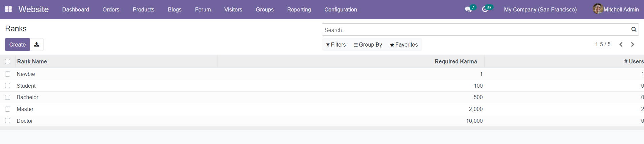Open the Visitors menu

[x=233, y=9]
